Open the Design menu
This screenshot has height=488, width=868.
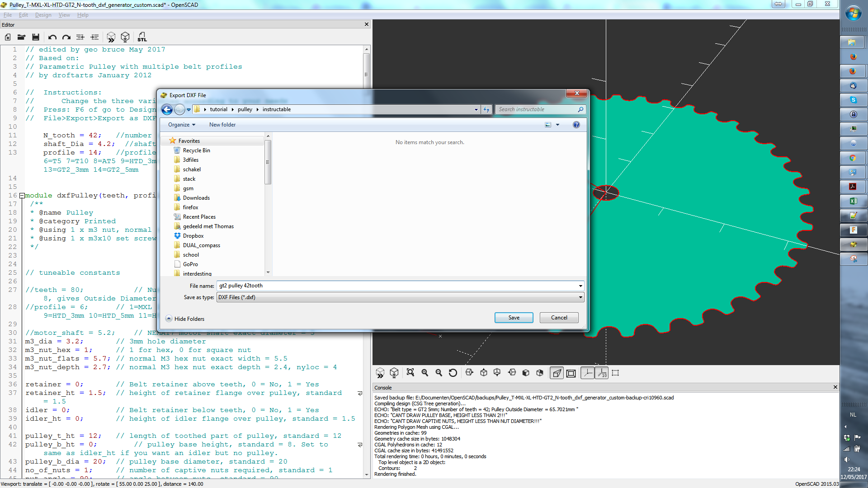(43, 15)
